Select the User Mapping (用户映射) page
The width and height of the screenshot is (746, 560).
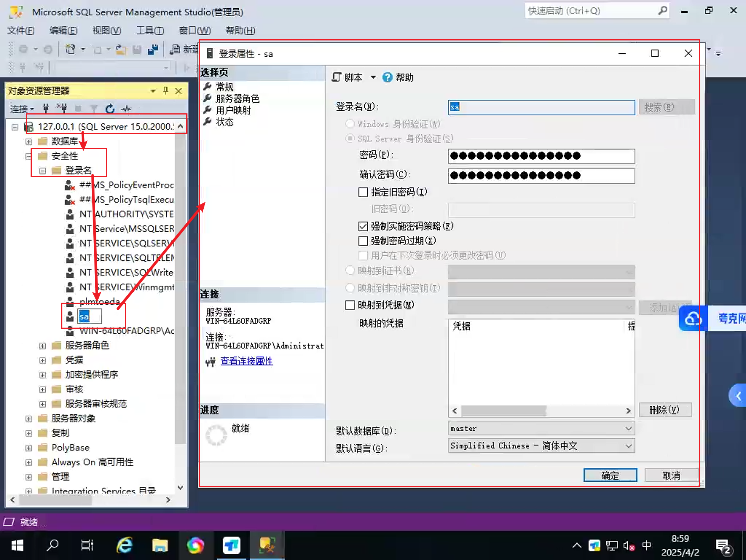point(233,110)
